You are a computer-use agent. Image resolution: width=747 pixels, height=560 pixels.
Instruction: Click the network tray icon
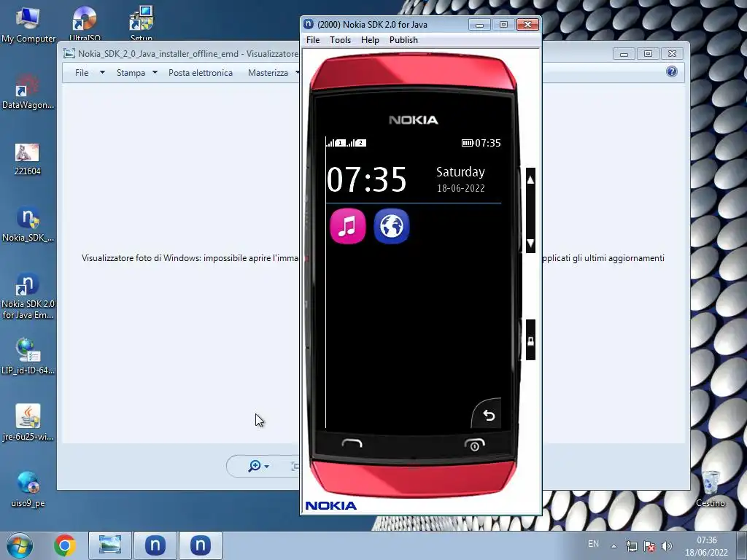[x=632, y=546]
